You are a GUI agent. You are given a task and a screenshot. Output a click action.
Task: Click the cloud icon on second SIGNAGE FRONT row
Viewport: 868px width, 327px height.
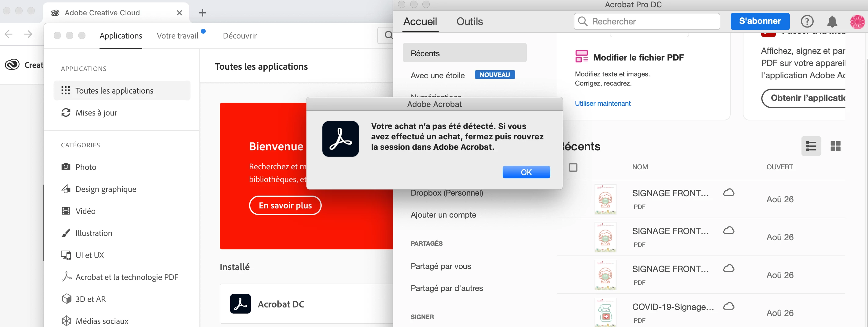(729, 230)
